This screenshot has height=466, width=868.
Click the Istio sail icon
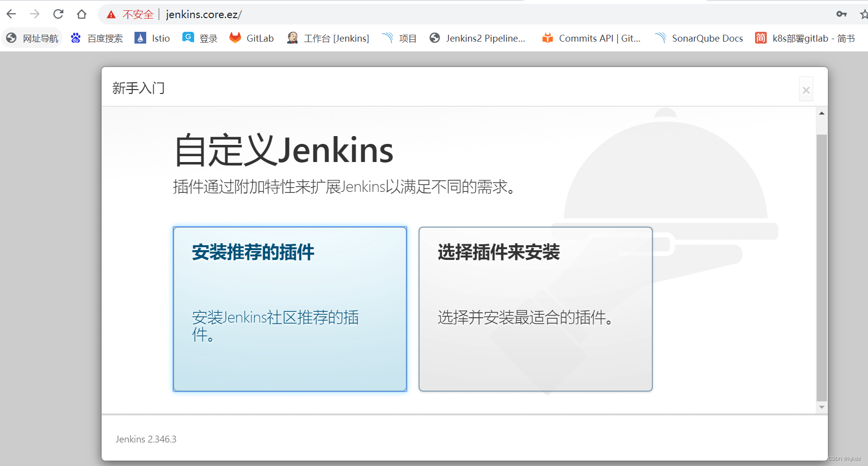click(140, 38)
